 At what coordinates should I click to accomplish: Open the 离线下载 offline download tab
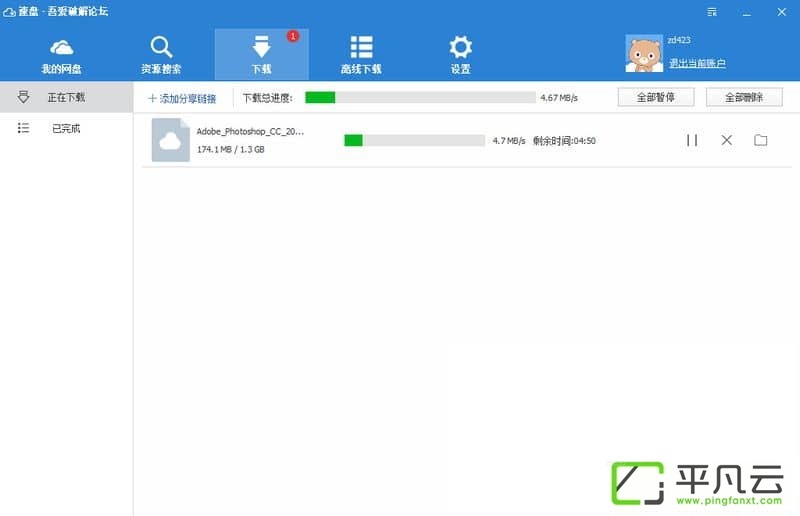pos(361,56)
